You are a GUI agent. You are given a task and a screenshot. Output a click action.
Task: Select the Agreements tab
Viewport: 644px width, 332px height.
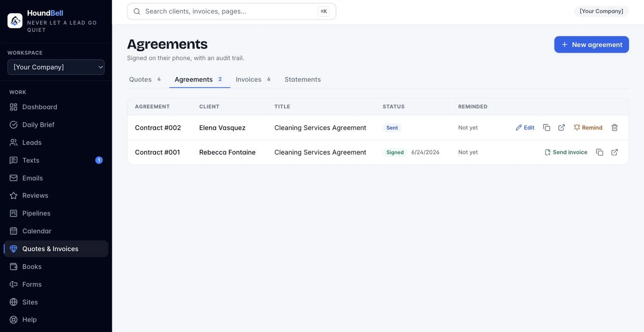(x=199, y=80)
